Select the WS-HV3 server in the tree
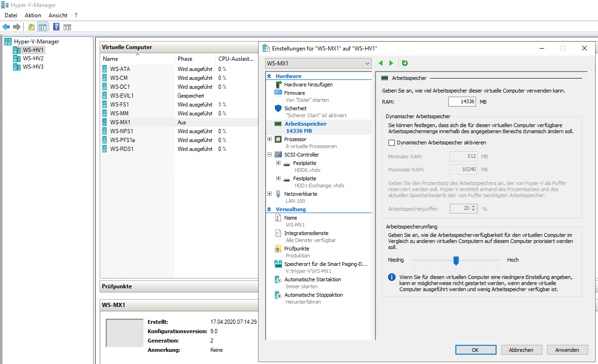 coord(33,67)
